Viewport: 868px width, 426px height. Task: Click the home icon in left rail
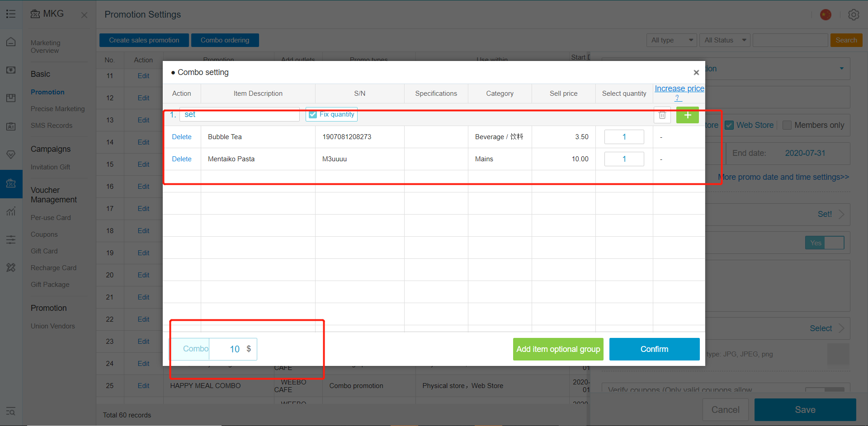(11, 42)
